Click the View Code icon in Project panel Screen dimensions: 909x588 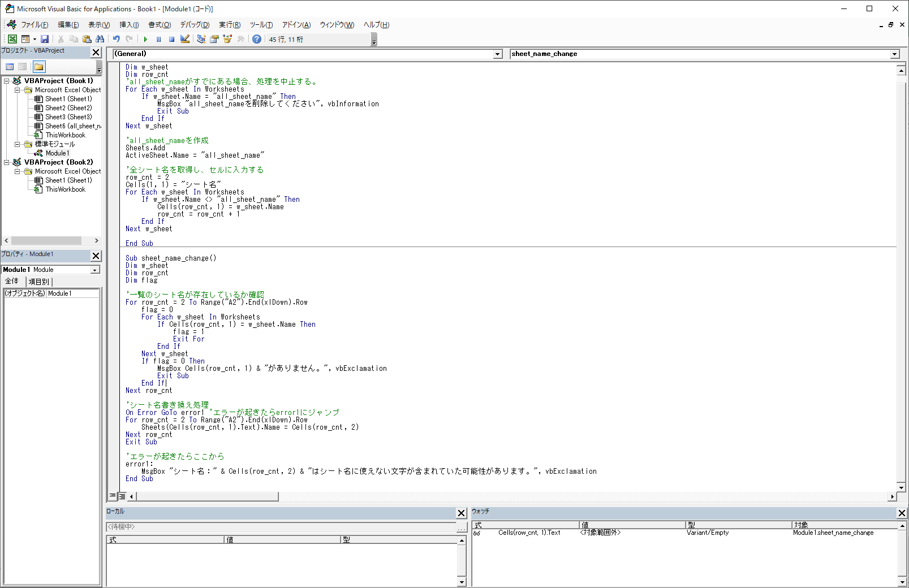[x=10, y=67]
